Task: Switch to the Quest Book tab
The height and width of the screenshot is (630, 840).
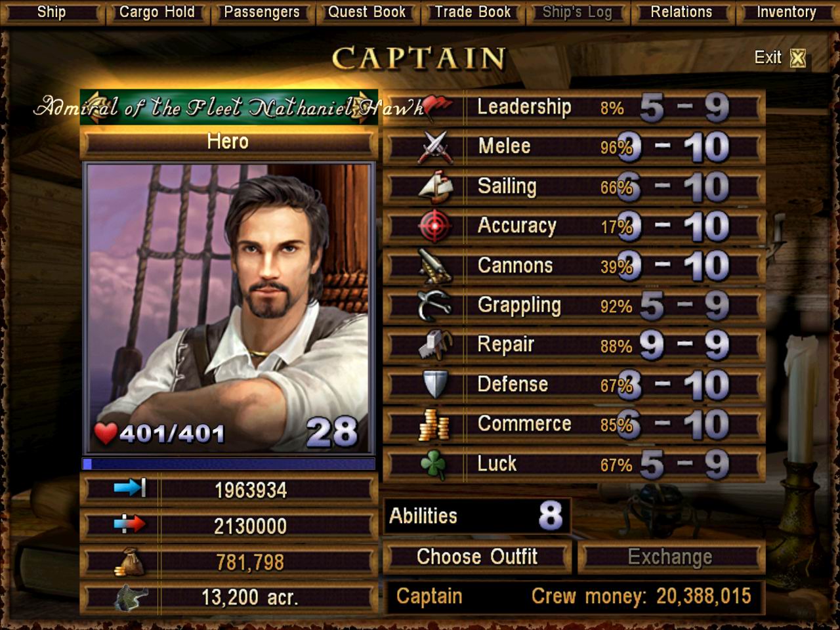Action: pyautogui.click(x=367, y=12)
